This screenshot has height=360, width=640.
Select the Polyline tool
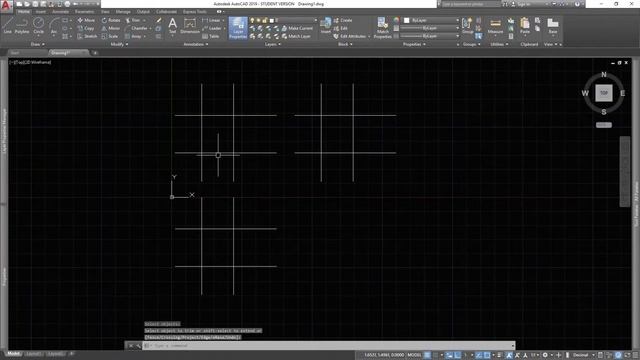click(x=22, y=26)
